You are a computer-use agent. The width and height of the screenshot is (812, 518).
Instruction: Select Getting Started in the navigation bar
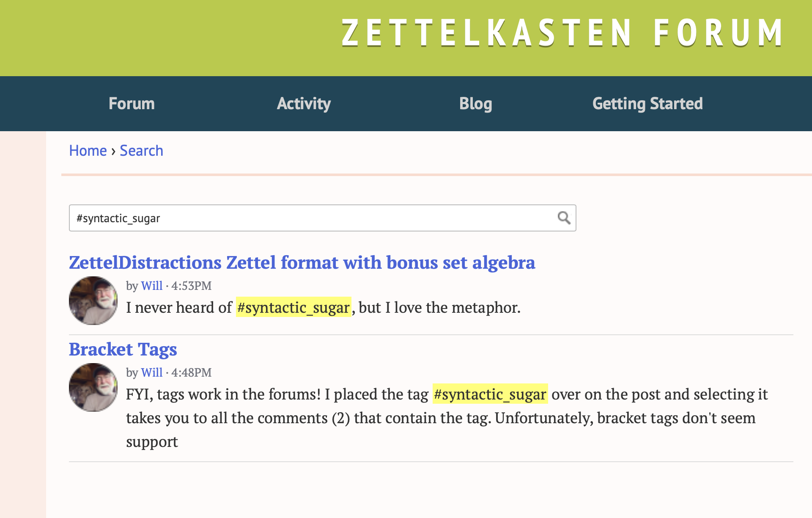click(647, 104)
